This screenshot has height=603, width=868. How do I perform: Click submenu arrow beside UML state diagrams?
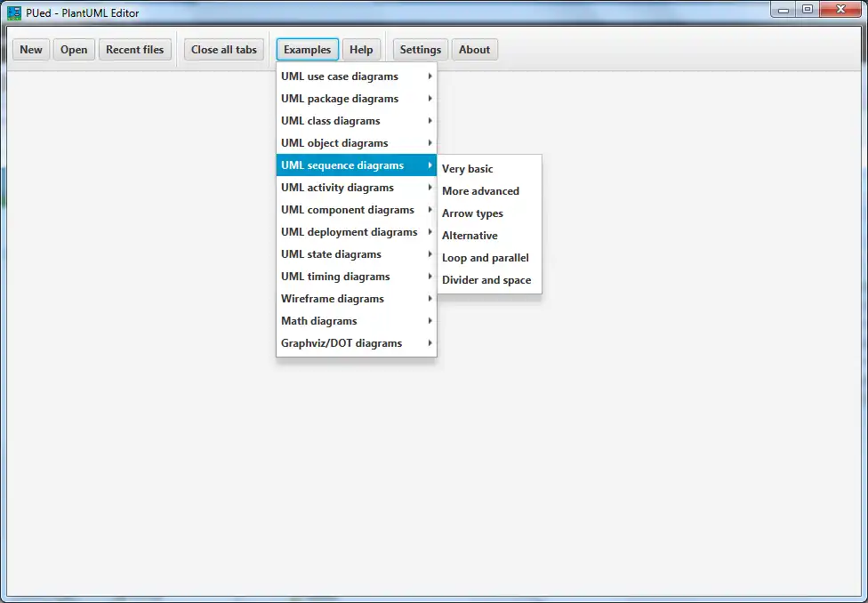pyautogui.click(x=430, y=254)
